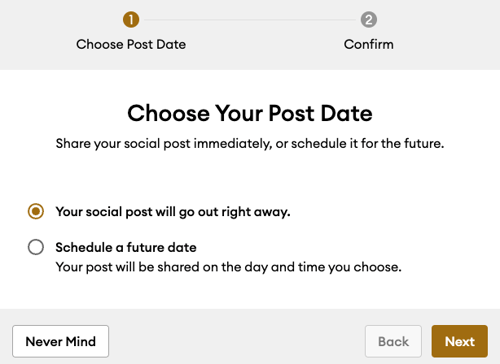The image size is (500, 364).
Task: Click the progress line connecting the steps
Action: [x=250, y=20]
